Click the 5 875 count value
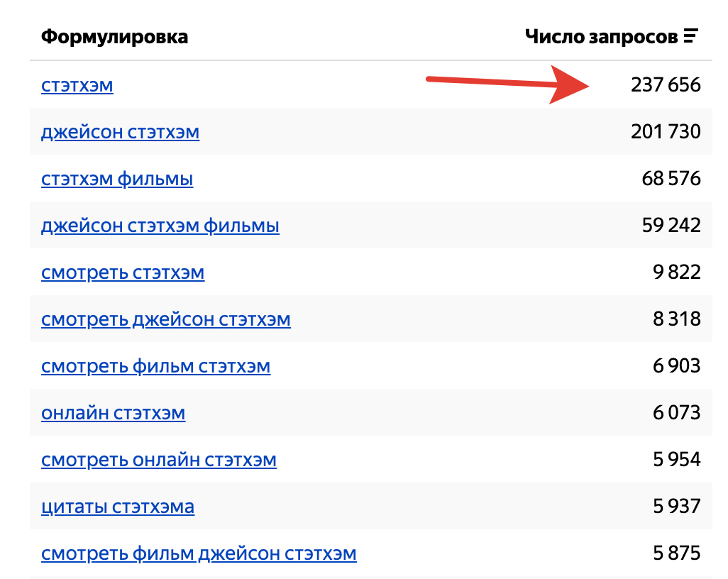 tap(676, 554)
